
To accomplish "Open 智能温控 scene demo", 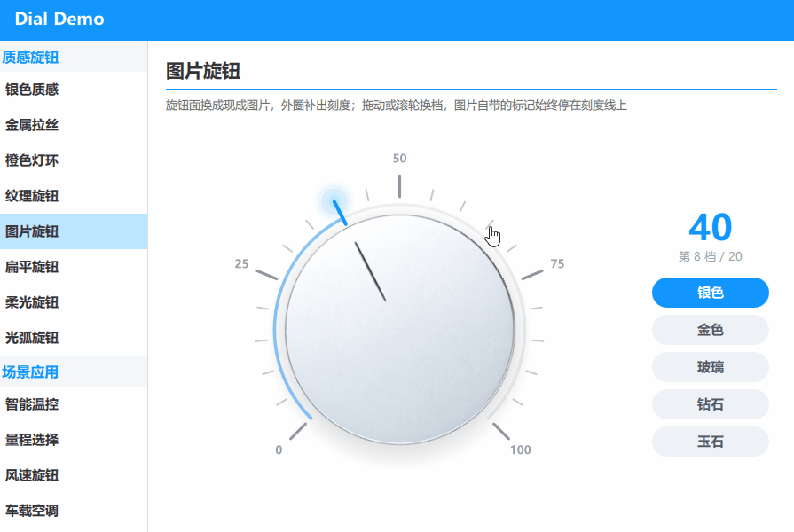I will (74, 404).
